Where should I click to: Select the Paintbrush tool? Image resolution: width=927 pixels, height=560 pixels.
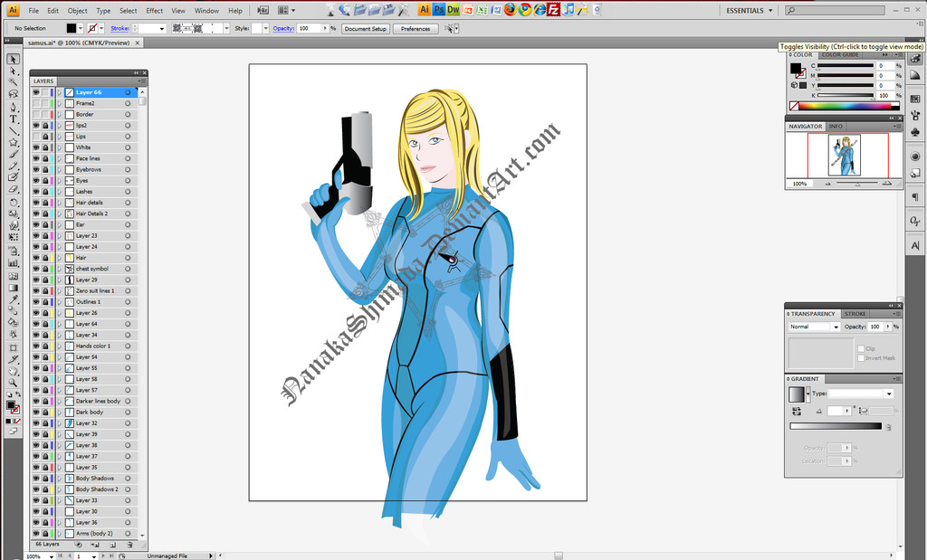[x=13, y=154]
